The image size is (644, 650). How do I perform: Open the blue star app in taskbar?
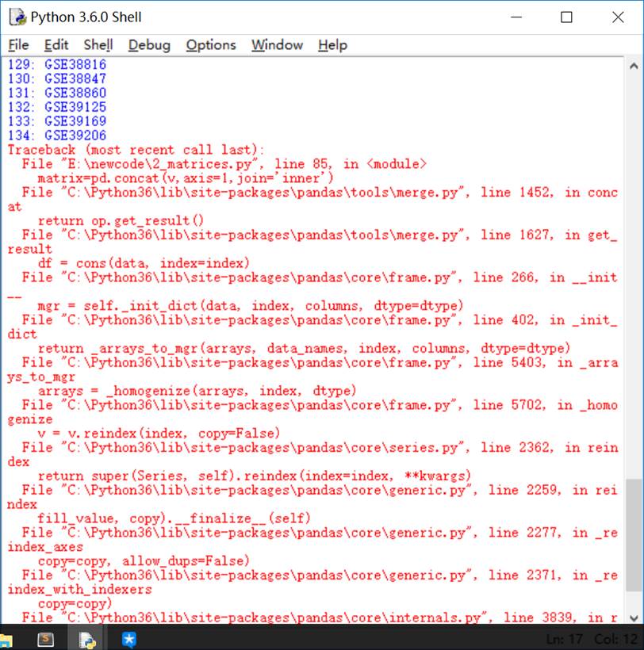click(129, 640)
